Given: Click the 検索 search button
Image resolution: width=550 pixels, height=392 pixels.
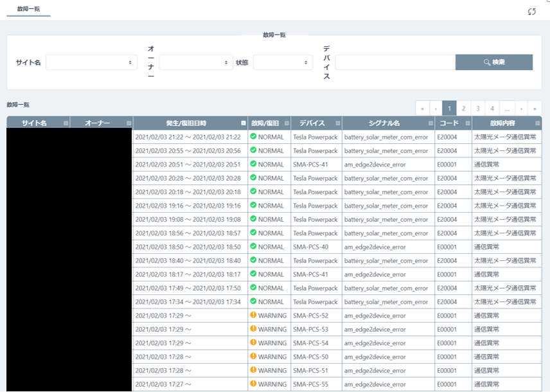Looking at the screenshot, I should [494, 62].
